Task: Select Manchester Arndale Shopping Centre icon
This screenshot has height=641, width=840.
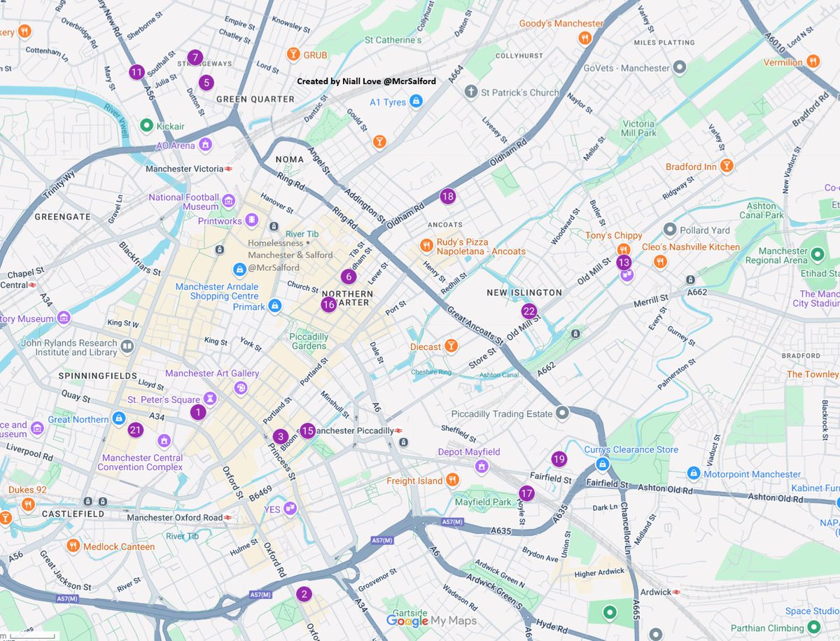Action: click(239, 269)
